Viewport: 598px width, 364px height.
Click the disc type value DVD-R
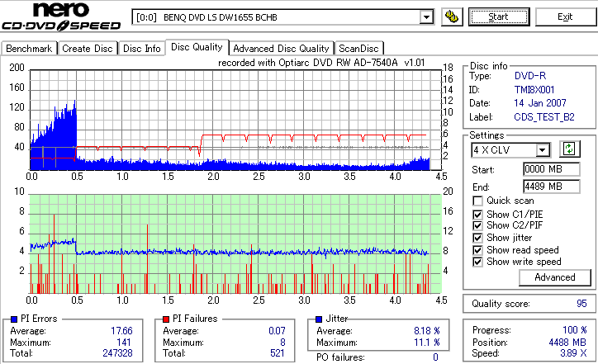(x=530, y=76)
